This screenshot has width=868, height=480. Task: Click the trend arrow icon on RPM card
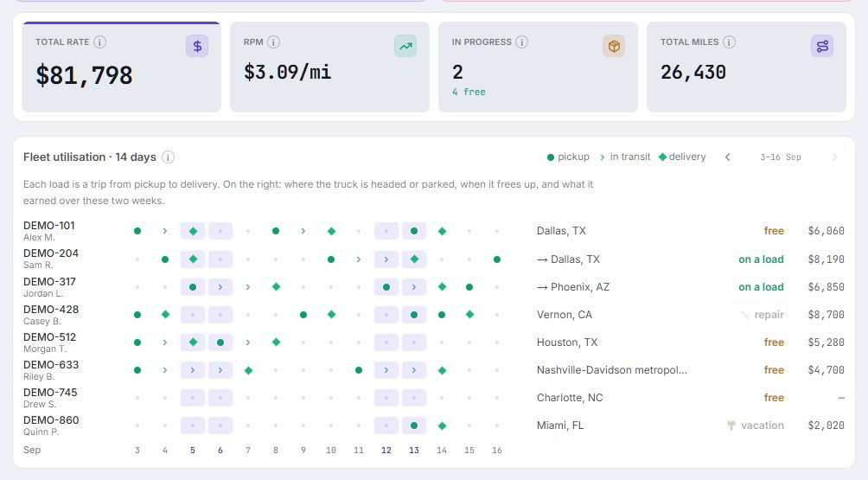pos(405,46)
